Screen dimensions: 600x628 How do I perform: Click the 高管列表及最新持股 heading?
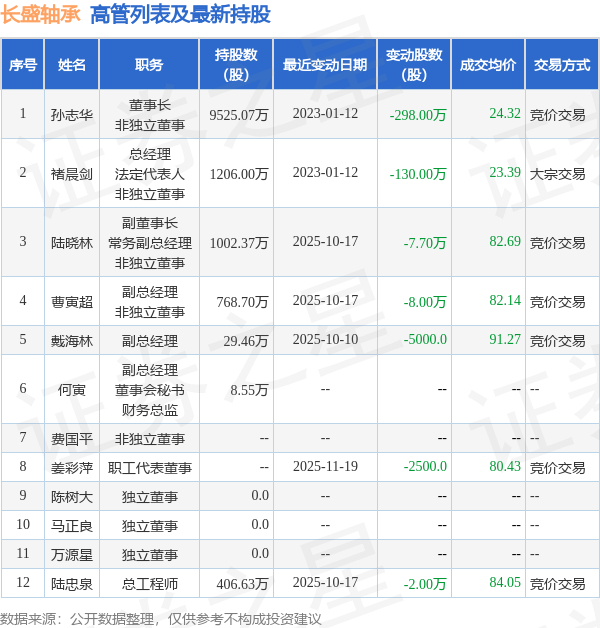click(x=180, y=15)
